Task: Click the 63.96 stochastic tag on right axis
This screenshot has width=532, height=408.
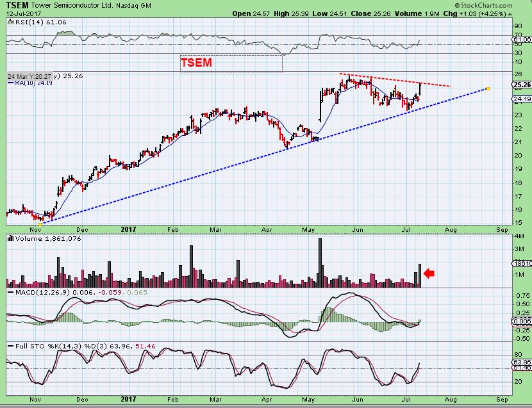Action: tap(522, 363)
